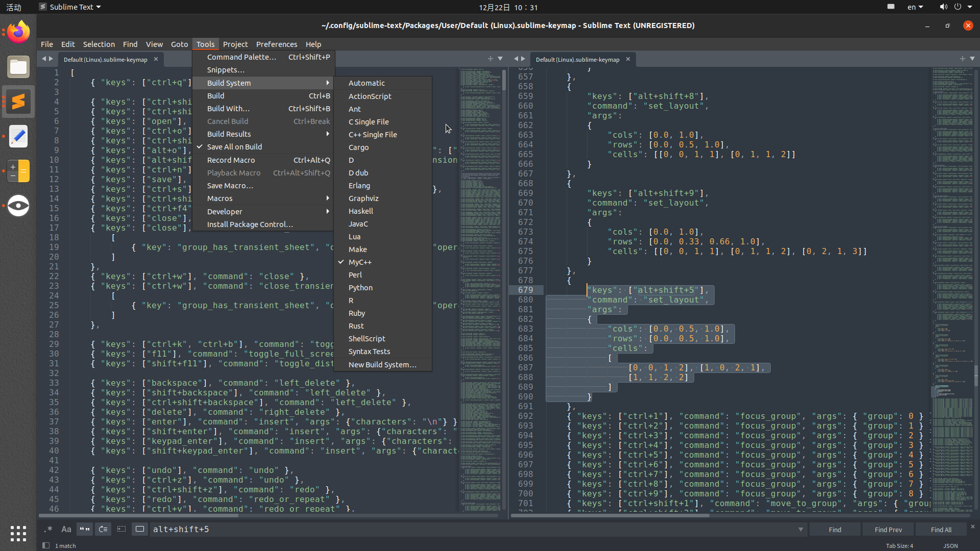The image size is (980, 551).
Task: Click right pane minimap
Action: [952, 289]
